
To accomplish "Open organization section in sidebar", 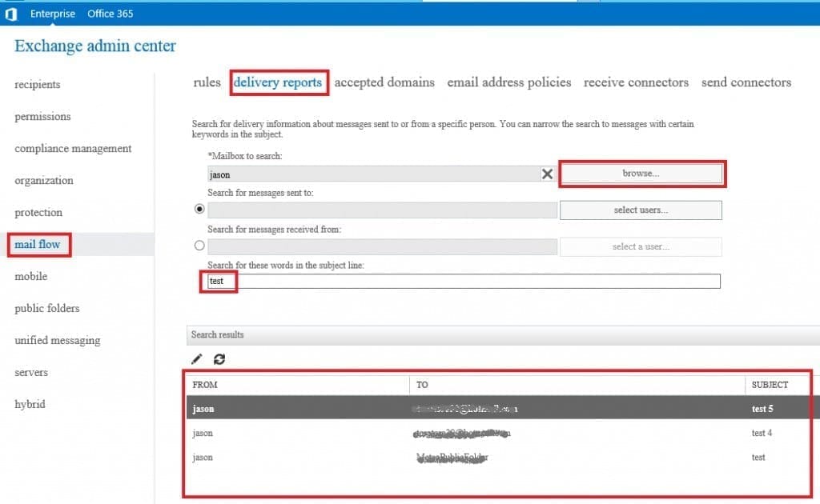I will click(44, 181).
